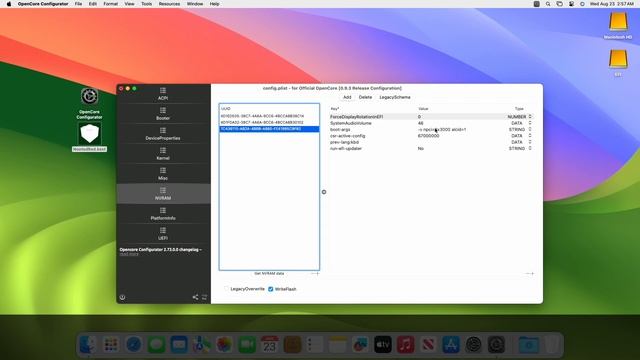Open the Edit menu
Viewport: 640px width, 360px height.
point(93,4)
